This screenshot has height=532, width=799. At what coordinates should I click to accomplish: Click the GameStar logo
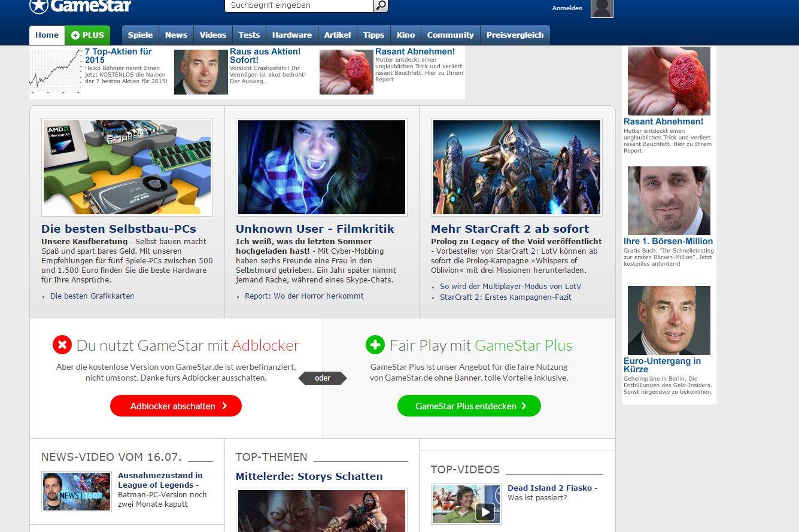click(80, 6)
